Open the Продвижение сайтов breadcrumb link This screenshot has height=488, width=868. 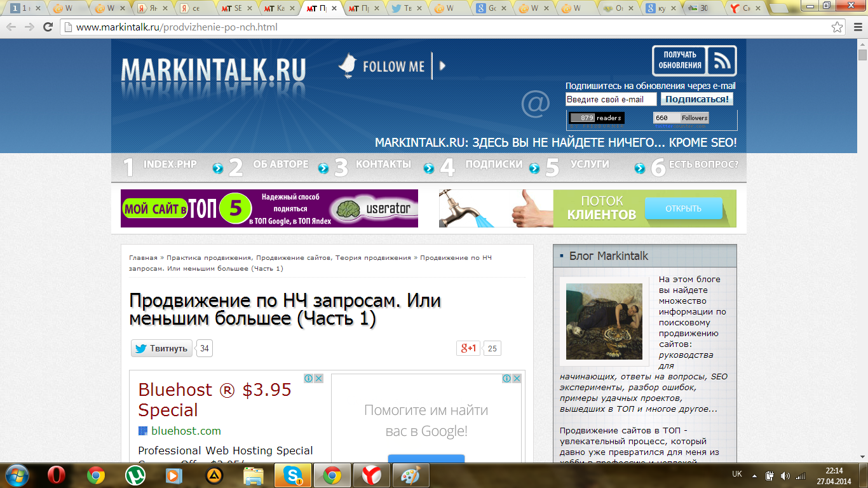pyautogui.click(x=293, y=258)
